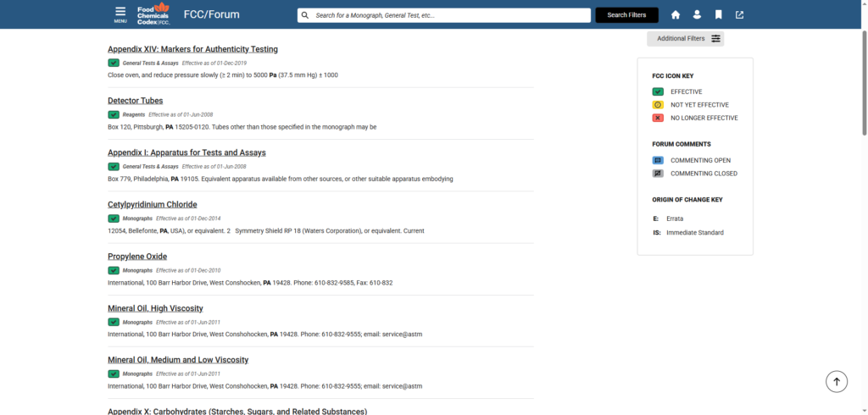Open the user account icon

coord(697,15)
